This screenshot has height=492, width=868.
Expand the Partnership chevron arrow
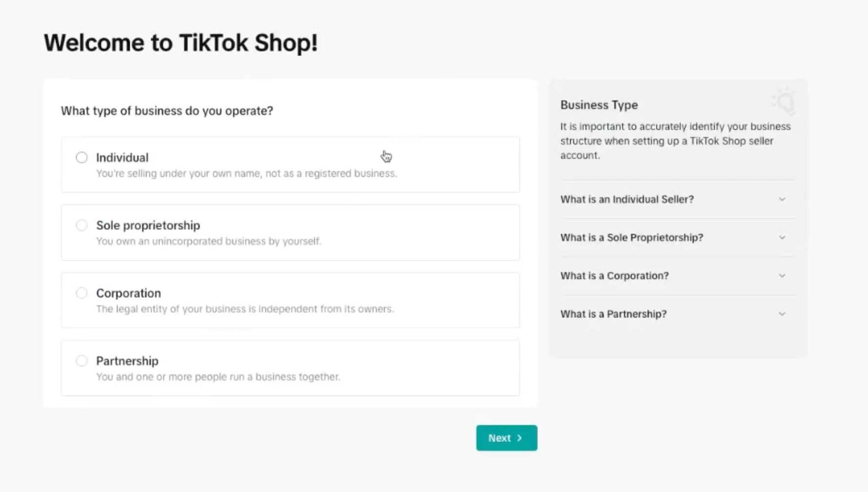pos(782,314)
